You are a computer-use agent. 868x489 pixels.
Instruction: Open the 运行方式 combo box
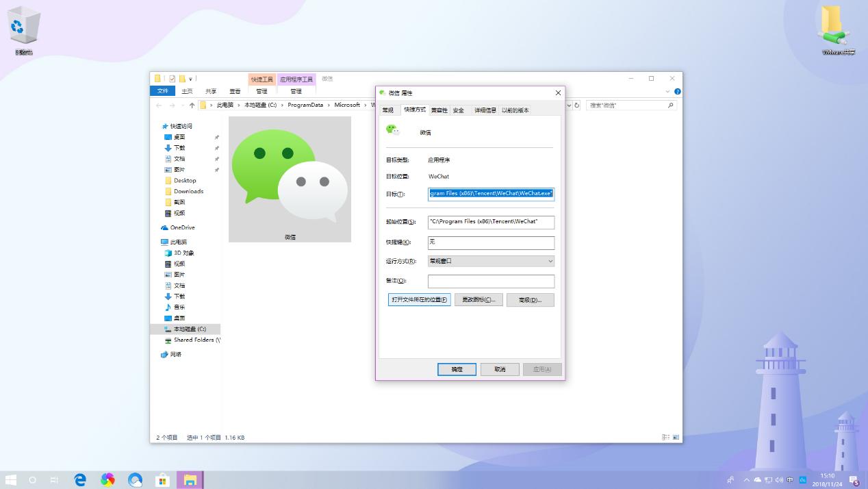tap(491, 261)
